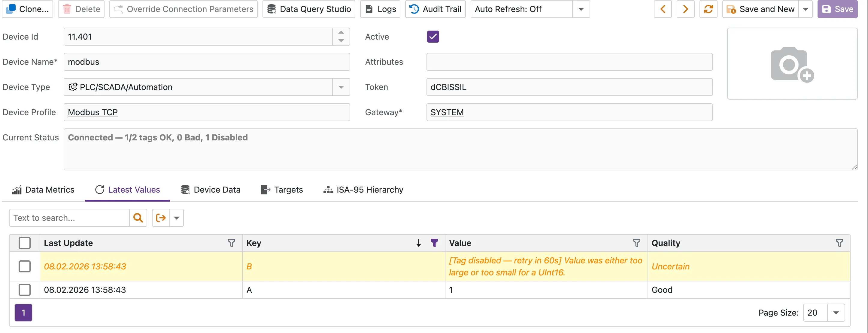Open the Auto Refresh dropdown
Image resolution: width=868 pixels, height=333 pixels.
[x=581, y=9]
